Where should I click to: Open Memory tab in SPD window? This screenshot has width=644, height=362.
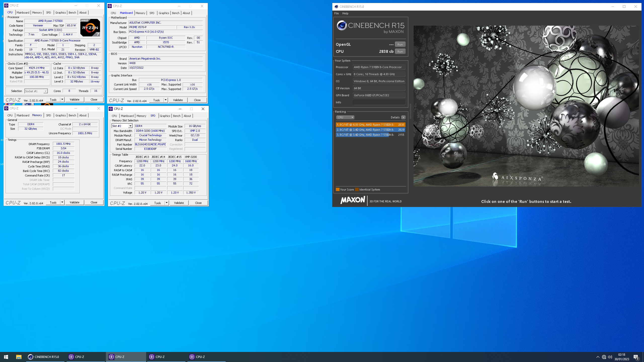click(141, 116)
